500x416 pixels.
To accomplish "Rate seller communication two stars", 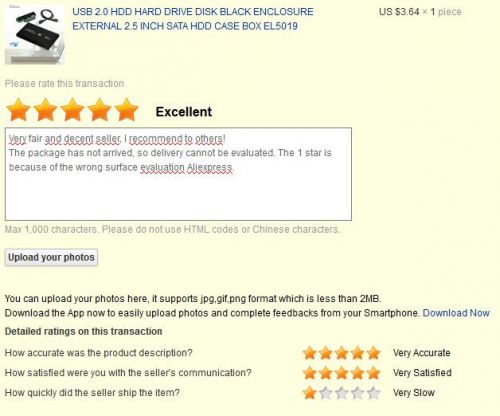I will (x=326, y=373).
